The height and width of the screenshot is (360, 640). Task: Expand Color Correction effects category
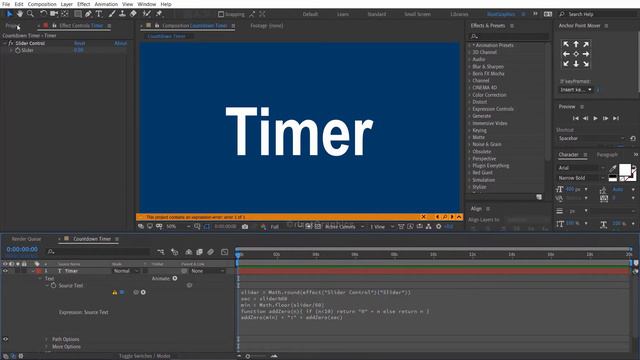coord(469,95)
